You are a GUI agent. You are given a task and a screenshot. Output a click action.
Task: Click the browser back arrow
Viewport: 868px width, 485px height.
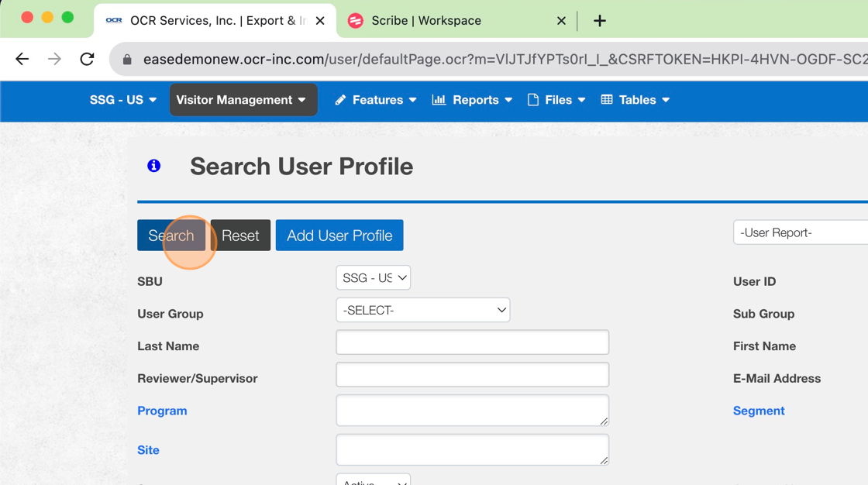coord(22,59)
